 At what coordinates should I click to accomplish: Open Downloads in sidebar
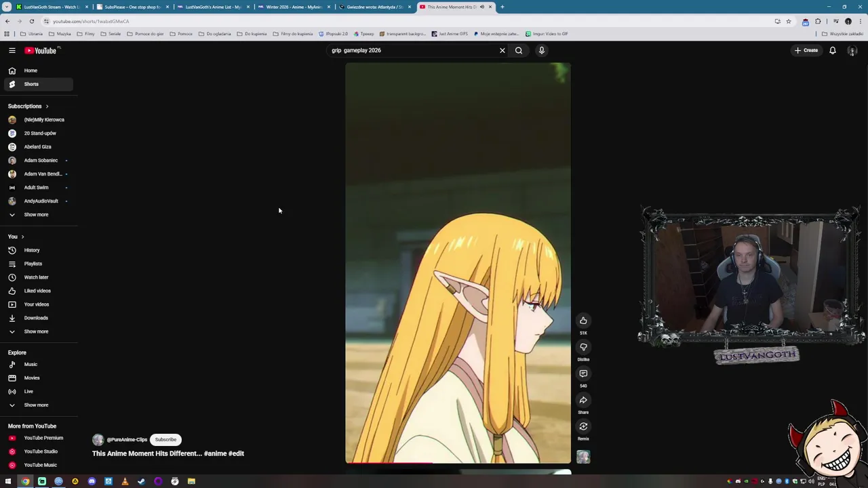[37, 318]
